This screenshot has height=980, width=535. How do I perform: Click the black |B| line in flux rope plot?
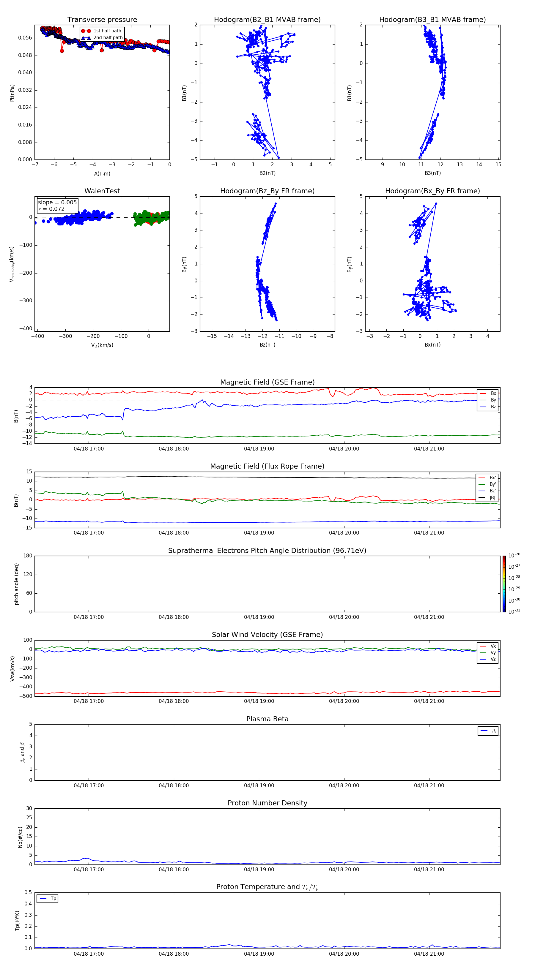point(267,477)
